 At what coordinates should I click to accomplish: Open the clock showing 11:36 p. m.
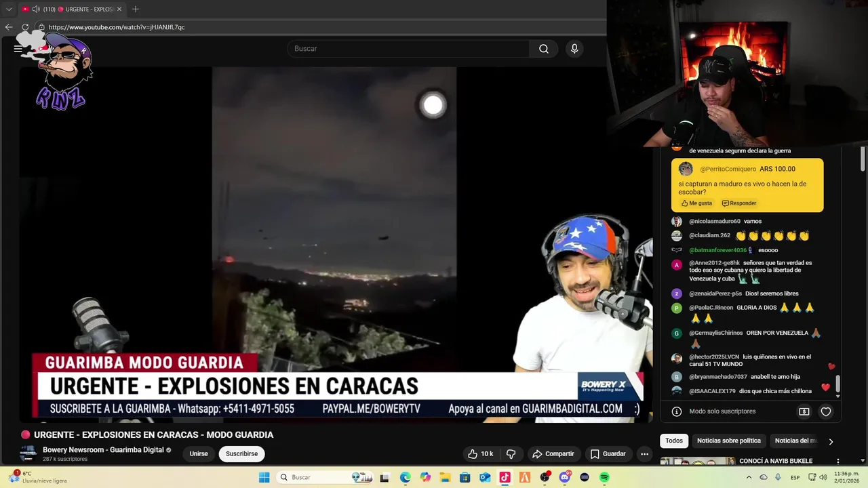point(847,477)
